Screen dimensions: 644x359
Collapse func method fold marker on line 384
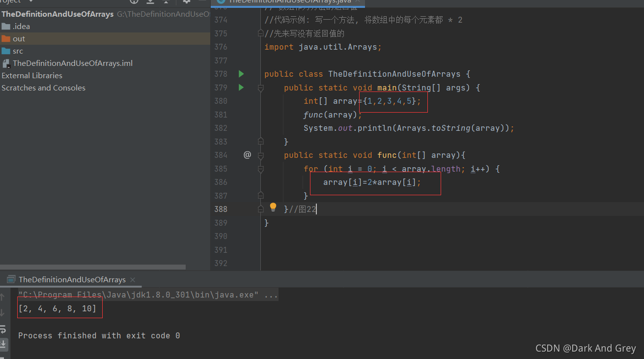click(x=261, y=155)
